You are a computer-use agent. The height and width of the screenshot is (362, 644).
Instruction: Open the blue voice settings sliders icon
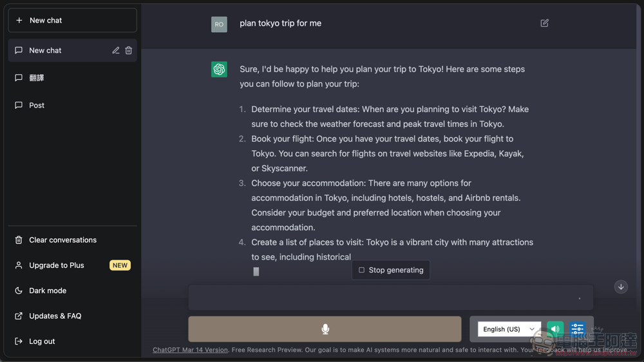(x=577, y=329)
